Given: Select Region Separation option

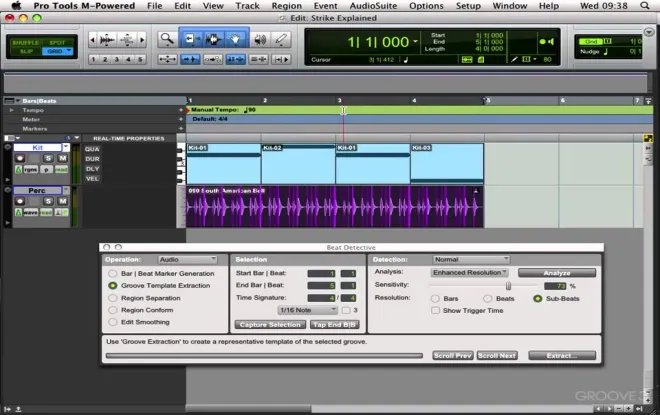Looking at the screenshot, I should click(x=112, y=298).
